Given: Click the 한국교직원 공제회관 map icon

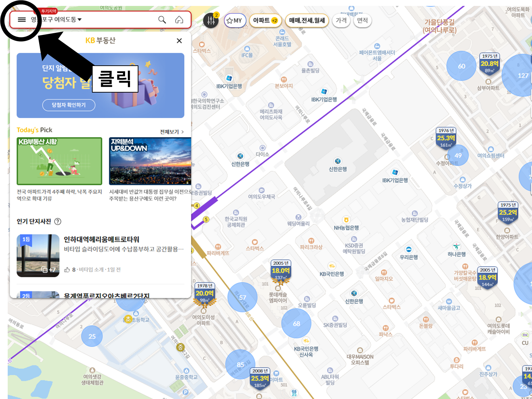Looking at the screenshot, I should click(236, 212).
